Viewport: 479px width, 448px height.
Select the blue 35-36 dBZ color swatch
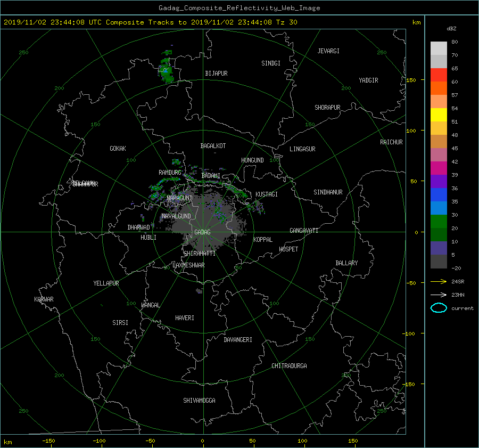[x=439, y=194]
